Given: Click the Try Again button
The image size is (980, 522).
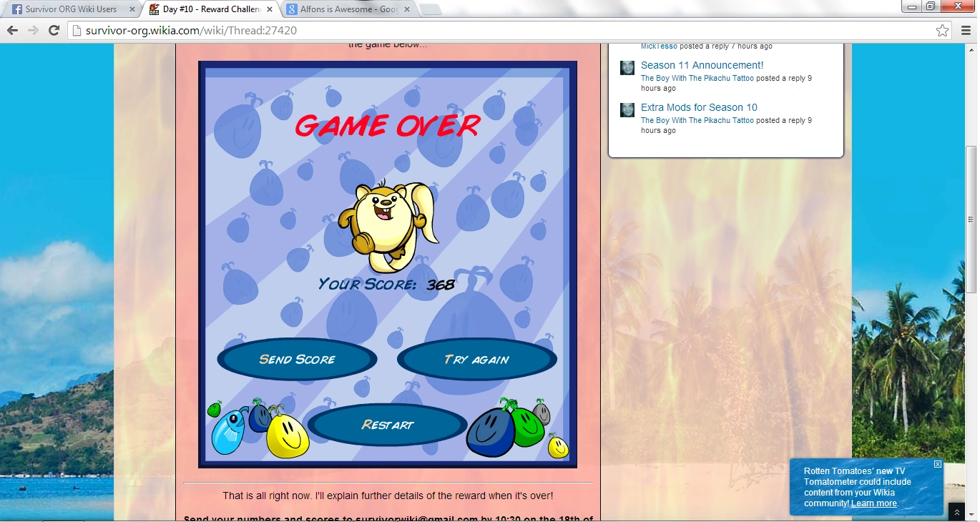Looking at the screenshot, I should coord(476,360).
